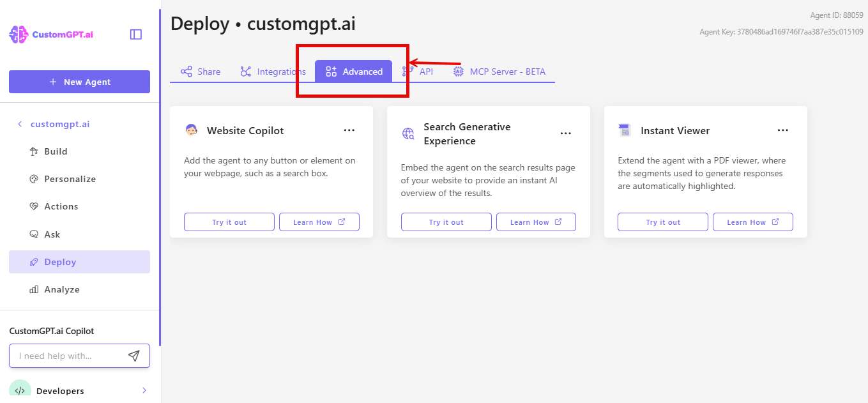Open Learn How for Instant Viewer
The height and width of the screenshot is (403, 868).
click(x=752, y=222)
